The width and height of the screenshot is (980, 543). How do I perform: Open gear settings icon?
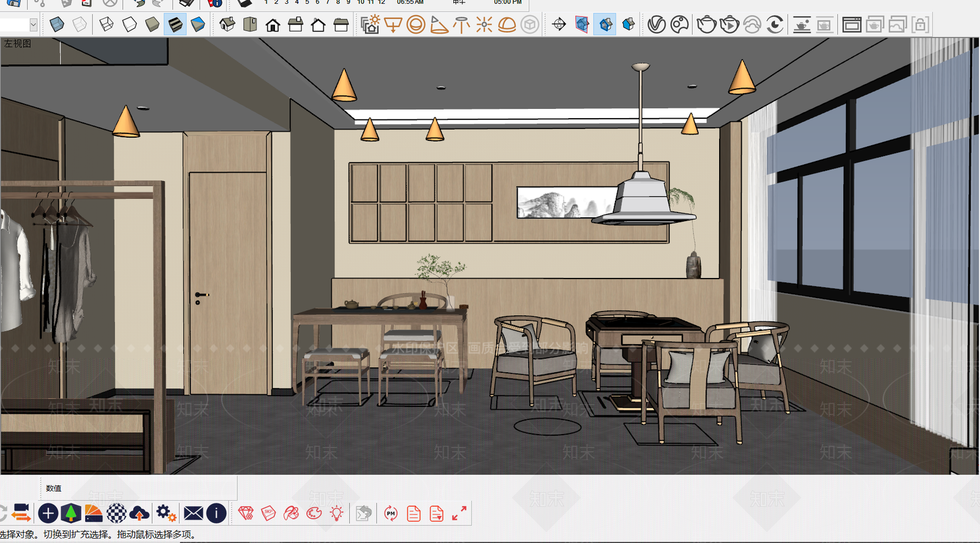pos(166,513)
